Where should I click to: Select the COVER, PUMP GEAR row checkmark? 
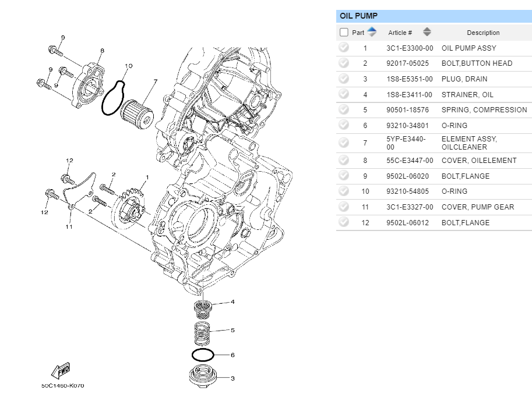[344, 207]
